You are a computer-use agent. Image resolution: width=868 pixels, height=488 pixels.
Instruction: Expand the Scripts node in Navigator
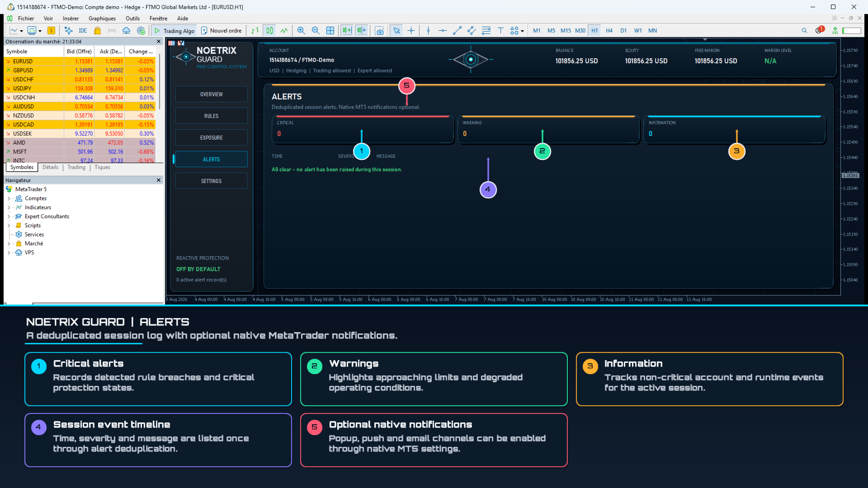tap(9, 225)
